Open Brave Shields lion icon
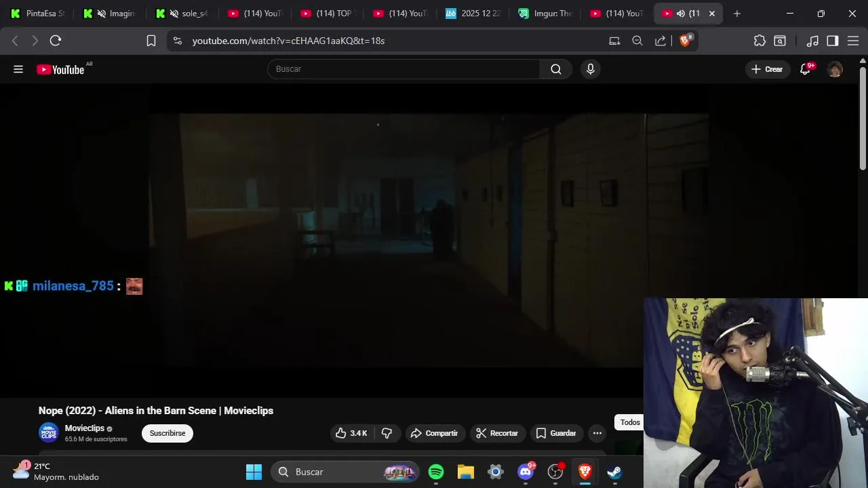The width and height of the screenshot is (868, 488). point(684,41)
